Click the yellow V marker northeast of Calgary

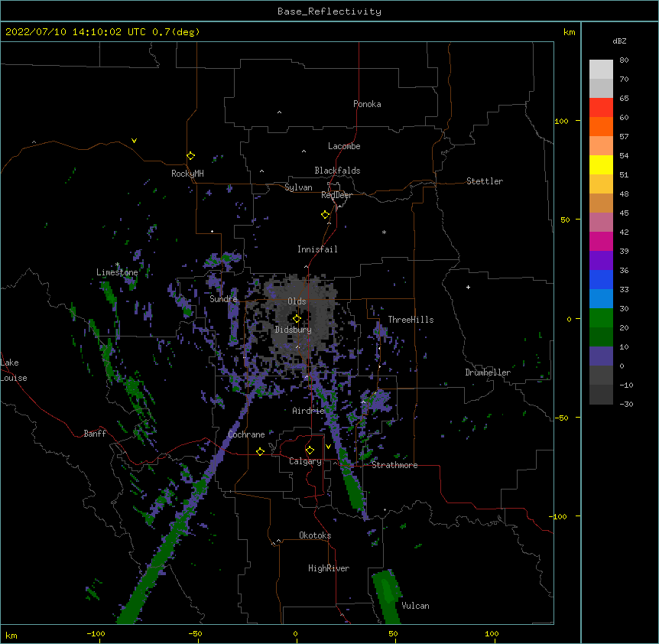click(328, 447)
